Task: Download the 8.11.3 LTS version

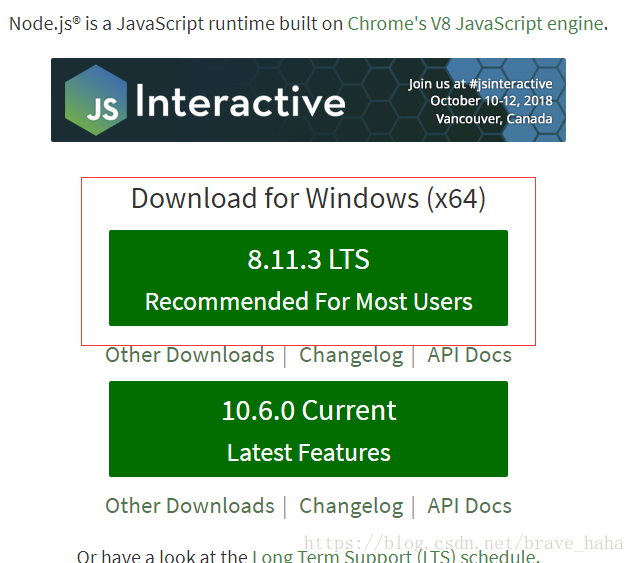Action: click(308, 278)
